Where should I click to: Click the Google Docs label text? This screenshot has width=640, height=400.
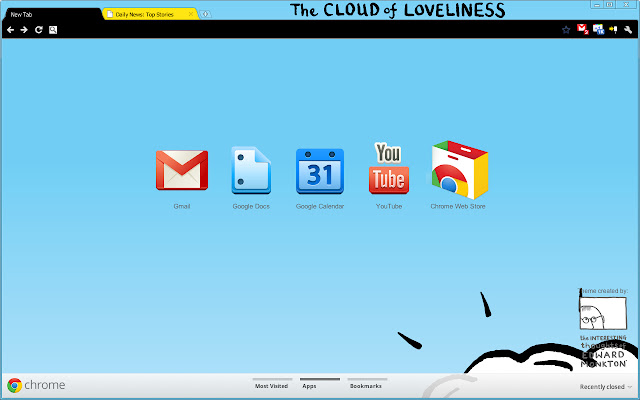click(x=251, y=206)
